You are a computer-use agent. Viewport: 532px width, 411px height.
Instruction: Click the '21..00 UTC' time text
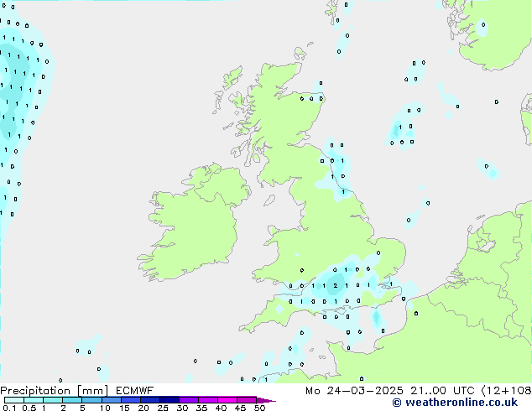tap(442, 391)
